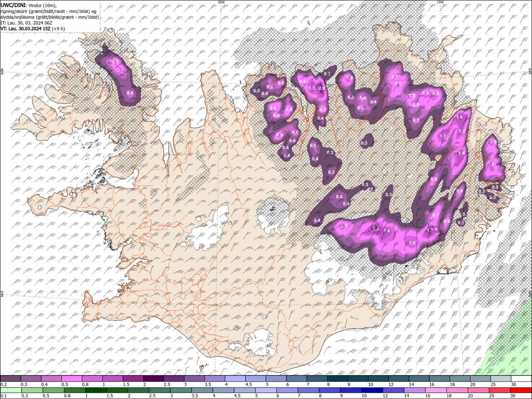This screenshot has width=532, height=399.
Task: Click the '1.6' snowfall value in eastern Iceland
Action: (x=459, y=118)
